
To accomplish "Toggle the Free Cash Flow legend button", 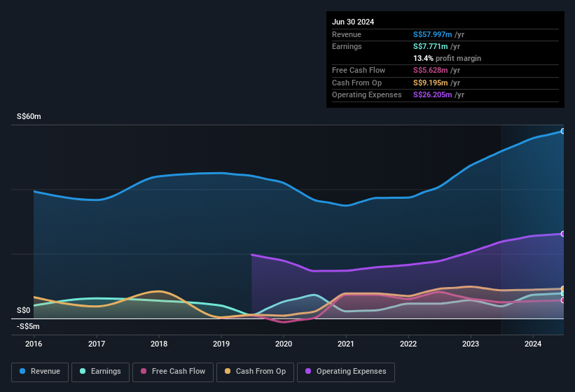I will [173, 372].
